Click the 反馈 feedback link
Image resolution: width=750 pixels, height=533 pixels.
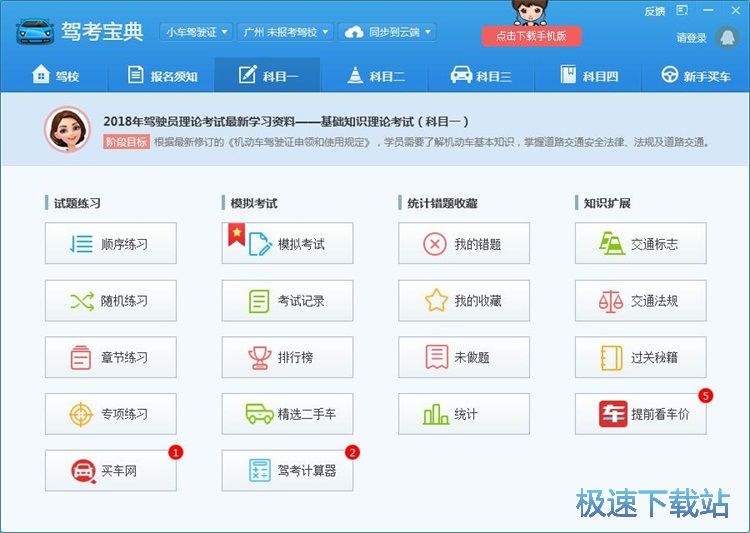pos(654,11)
